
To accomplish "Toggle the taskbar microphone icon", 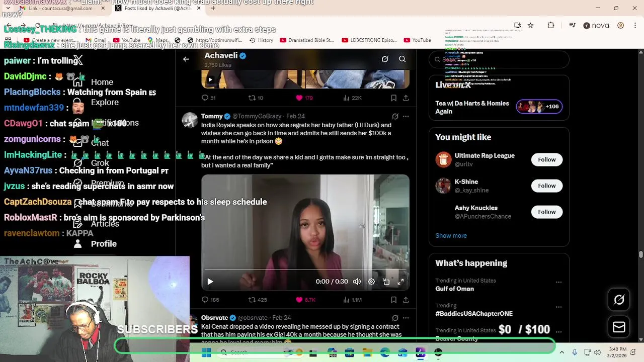I will point(575,352).
